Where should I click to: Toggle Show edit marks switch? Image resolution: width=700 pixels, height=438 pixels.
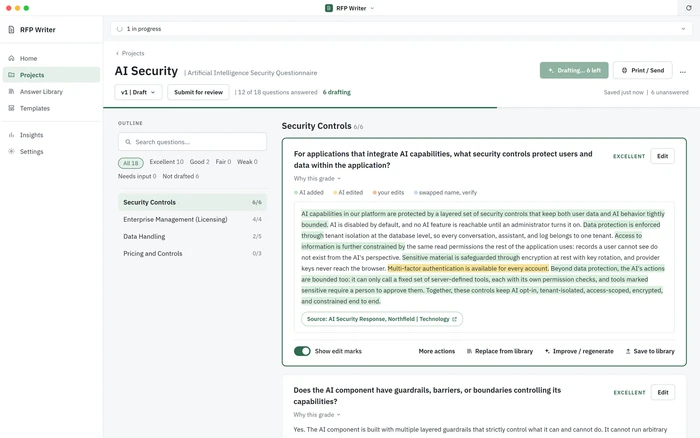tap(302, 351)
